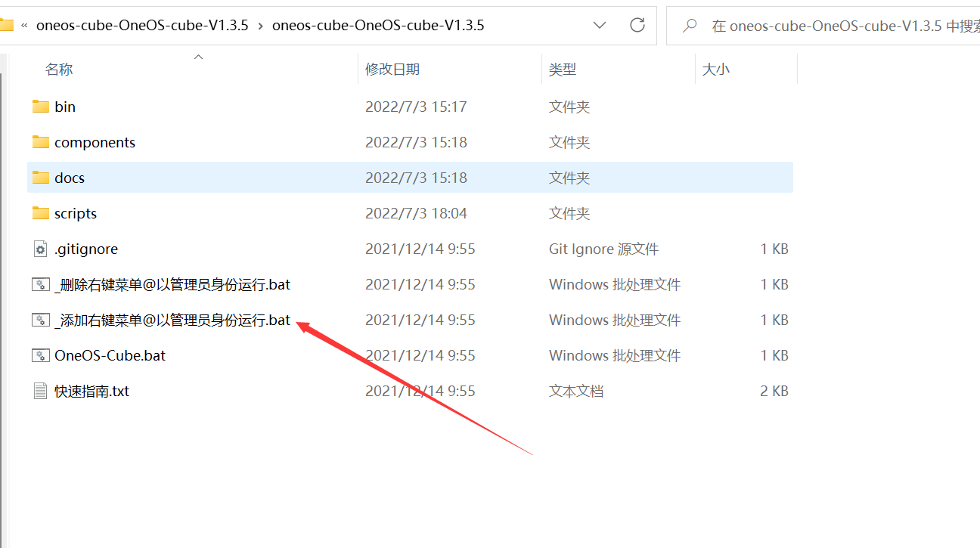980x548 pixels.
Task: Refresh the current folder view
Action: (x=637, y=25)
